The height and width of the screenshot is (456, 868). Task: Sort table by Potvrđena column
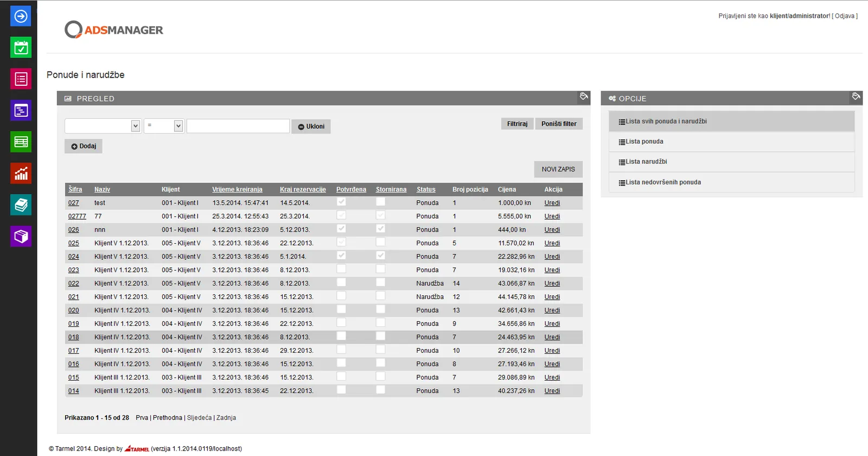(x=351, y=189)
